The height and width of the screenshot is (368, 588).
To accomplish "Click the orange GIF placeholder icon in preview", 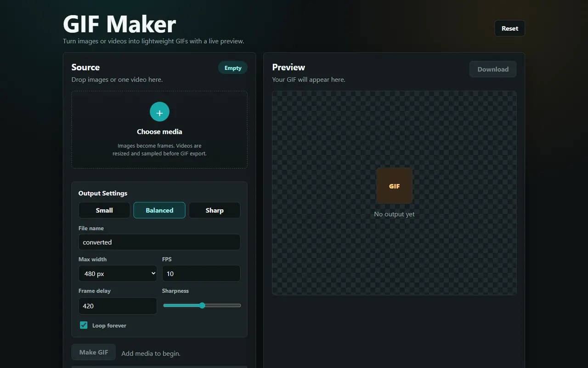I will 394,186.
